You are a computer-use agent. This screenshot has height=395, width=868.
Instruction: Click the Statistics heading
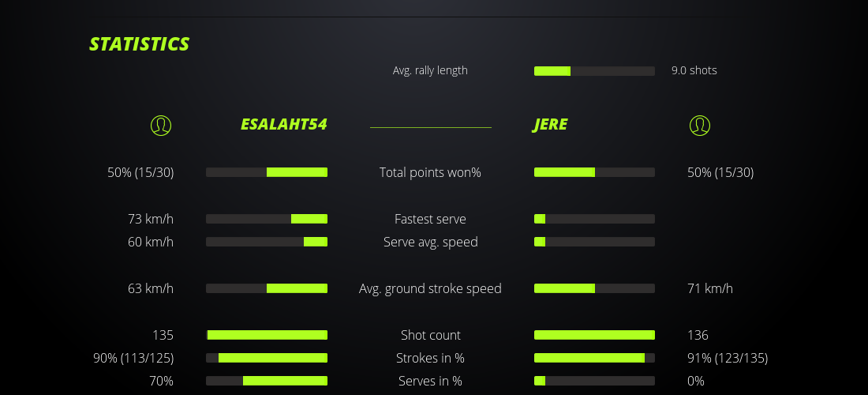139,44
